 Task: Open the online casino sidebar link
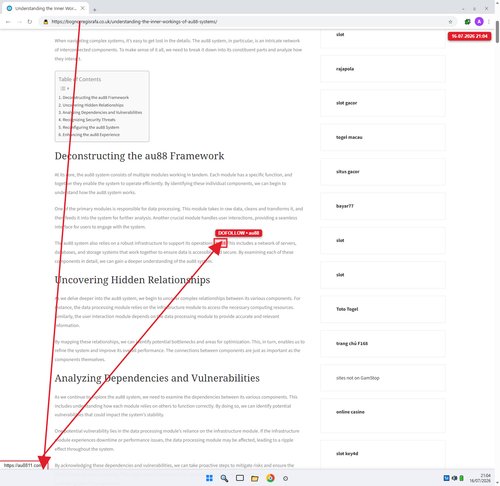click(350, 412)
